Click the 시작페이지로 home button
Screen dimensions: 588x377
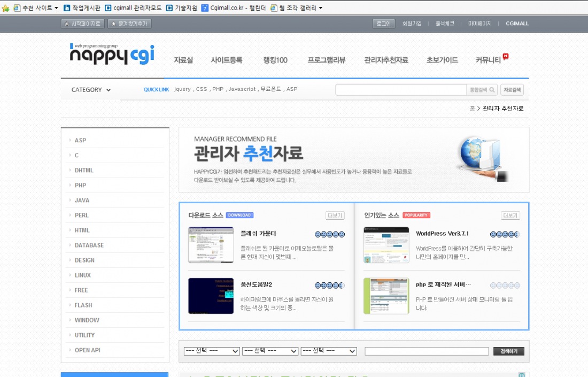click(82, 24)
